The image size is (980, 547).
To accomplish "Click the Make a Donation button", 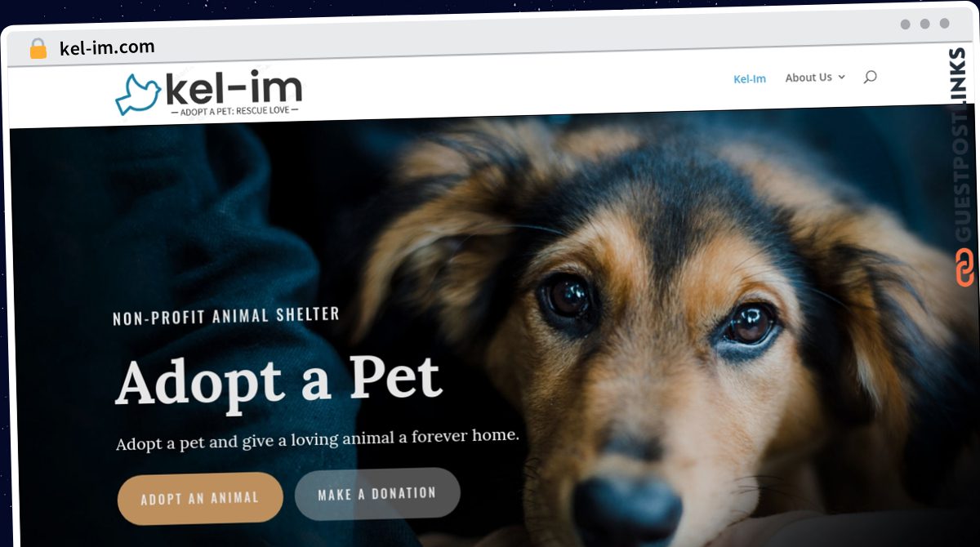I will [x=377, y=494].
